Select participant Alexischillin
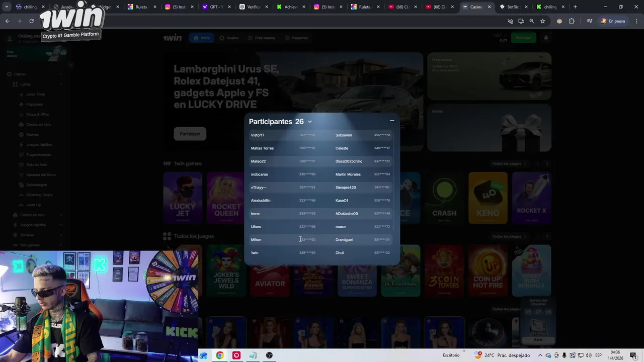Image resolution: width=644 pixels, height=362 pixels. click(261, 201)
